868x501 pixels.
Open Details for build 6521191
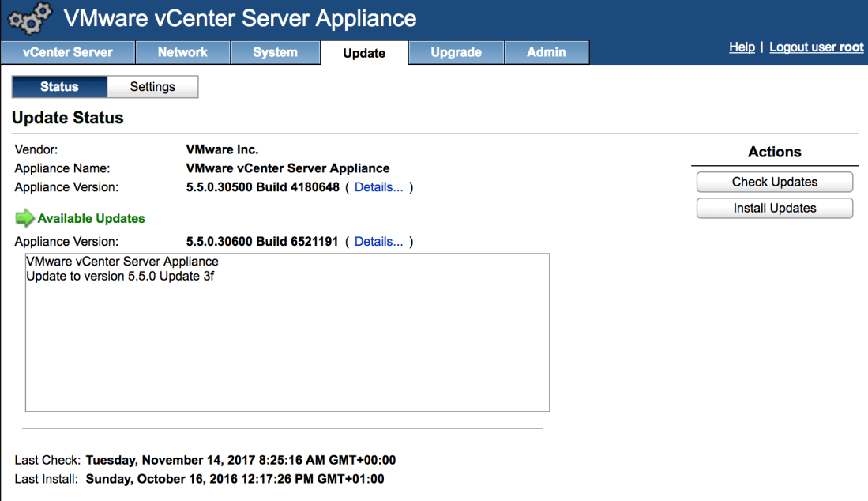coord(378,242)
